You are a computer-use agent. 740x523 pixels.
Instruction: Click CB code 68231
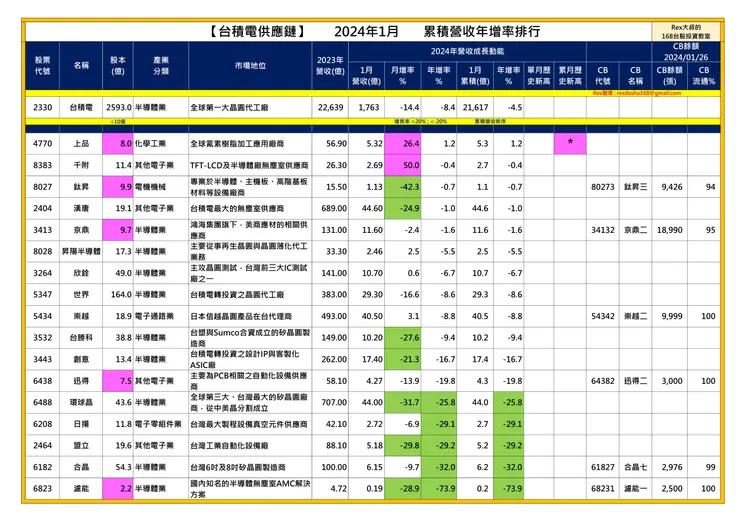click(603, 489)
